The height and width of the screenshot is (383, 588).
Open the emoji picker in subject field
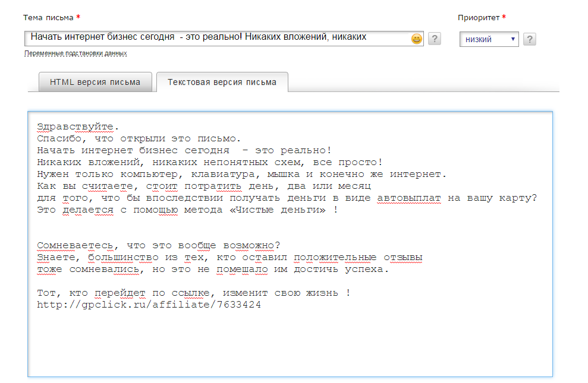416,39
